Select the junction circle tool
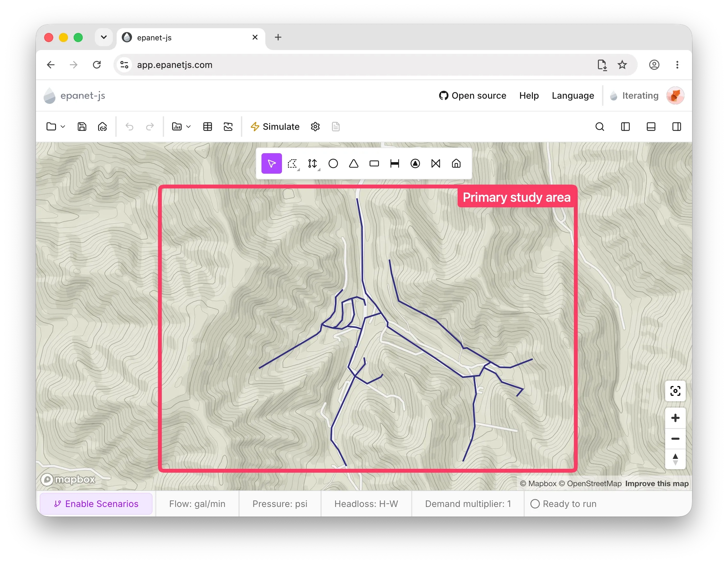 (333, 163)
